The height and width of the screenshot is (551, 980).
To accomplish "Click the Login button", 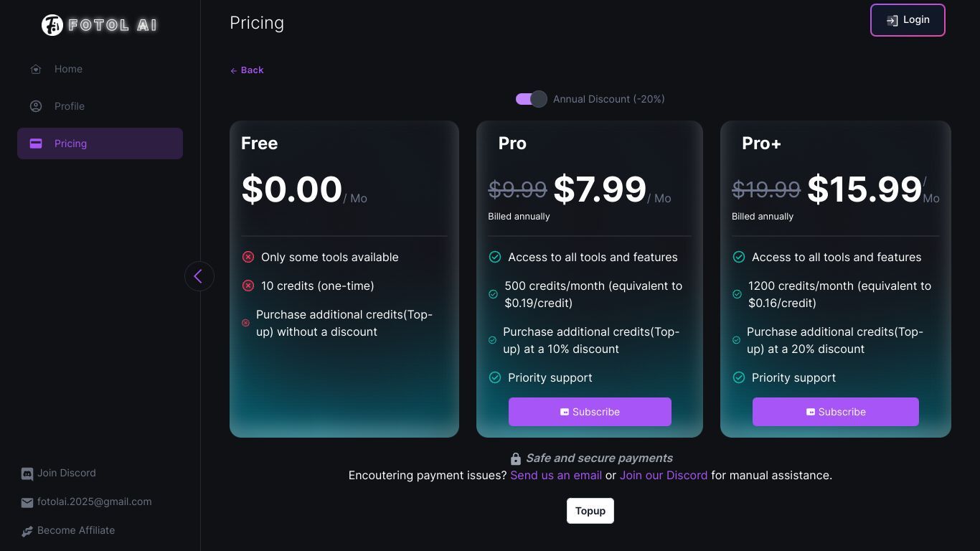I will [908, 20].
